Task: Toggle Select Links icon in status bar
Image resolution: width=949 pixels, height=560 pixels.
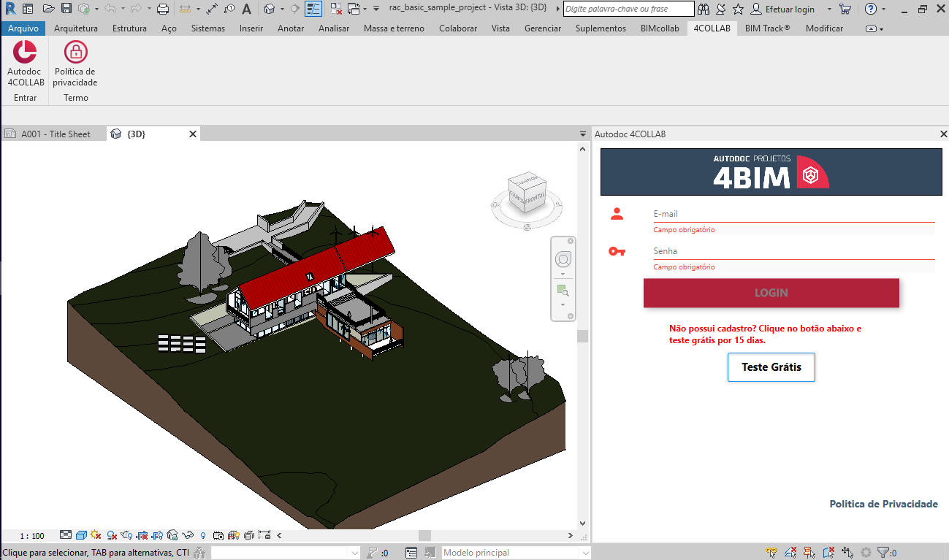Action: click(x=771, y=553)
